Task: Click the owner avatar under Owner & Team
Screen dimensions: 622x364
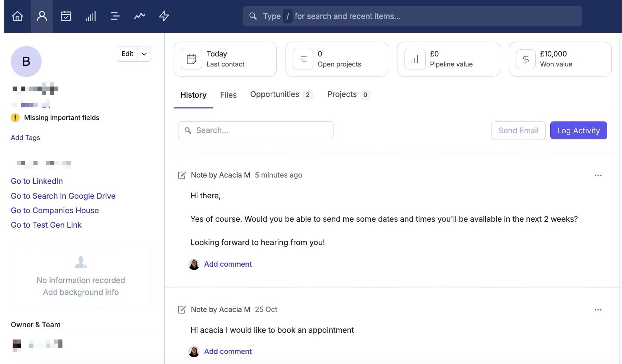Action: 17,345
